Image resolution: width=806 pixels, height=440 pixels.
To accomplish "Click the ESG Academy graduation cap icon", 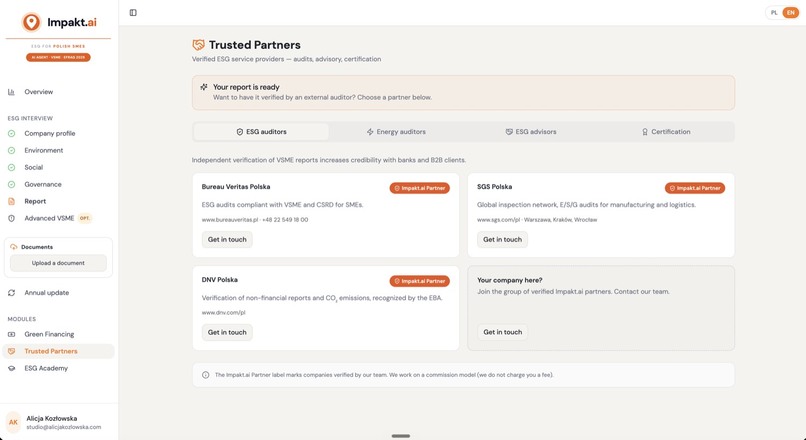I will (11, 369).
